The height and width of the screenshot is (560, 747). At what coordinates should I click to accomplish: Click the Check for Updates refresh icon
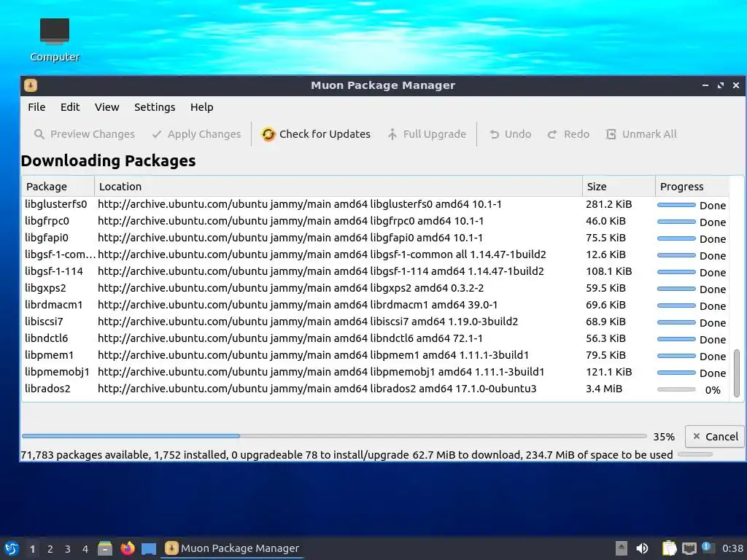pos(268,134)
